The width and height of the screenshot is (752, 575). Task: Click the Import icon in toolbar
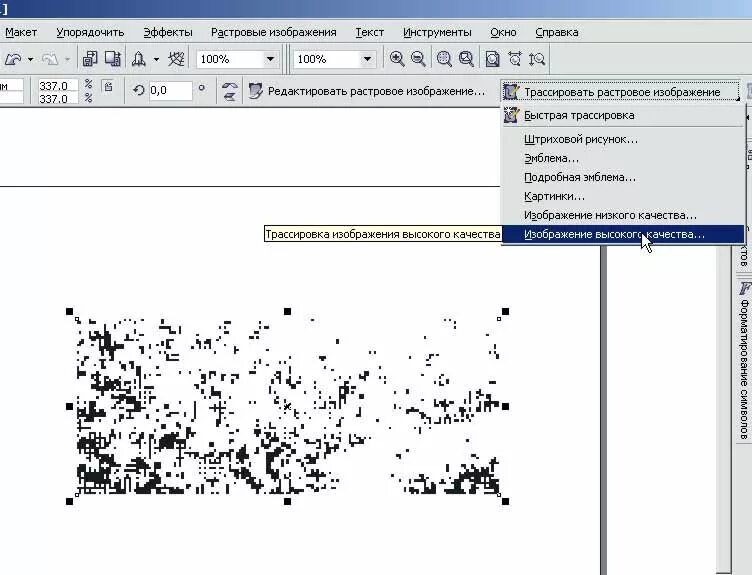[x=90, y=59]
